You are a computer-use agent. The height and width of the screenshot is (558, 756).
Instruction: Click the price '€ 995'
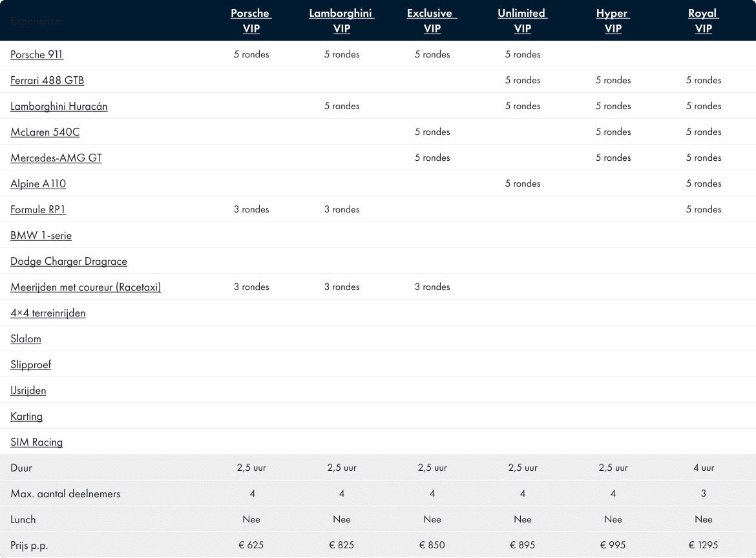click(x=613, y=545)
